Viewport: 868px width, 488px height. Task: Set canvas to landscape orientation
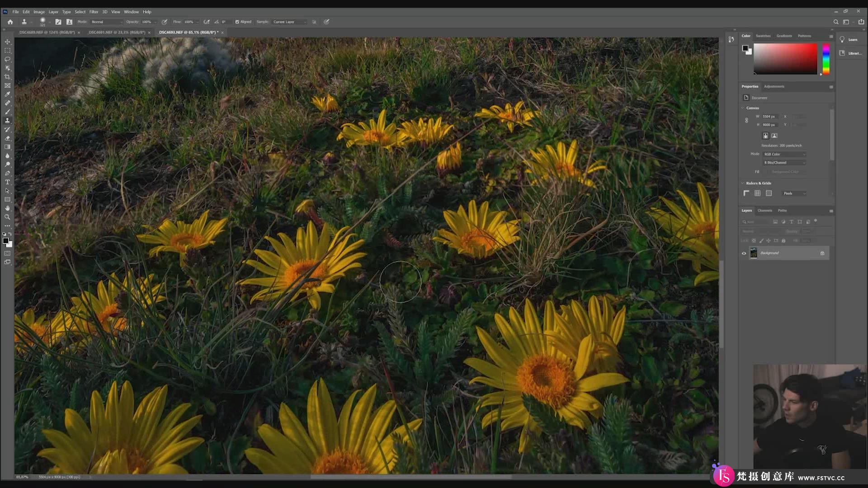point(774,136)
